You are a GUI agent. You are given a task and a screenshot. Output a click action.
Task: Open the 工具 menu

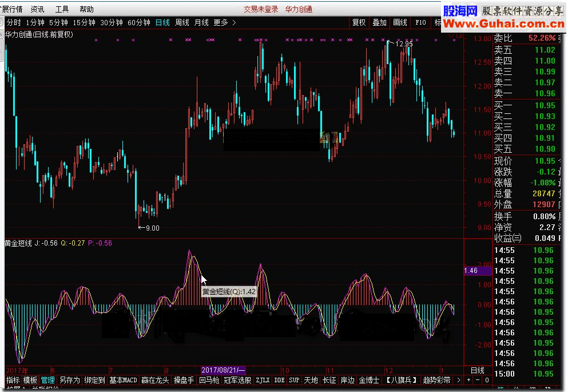[62, 9]
